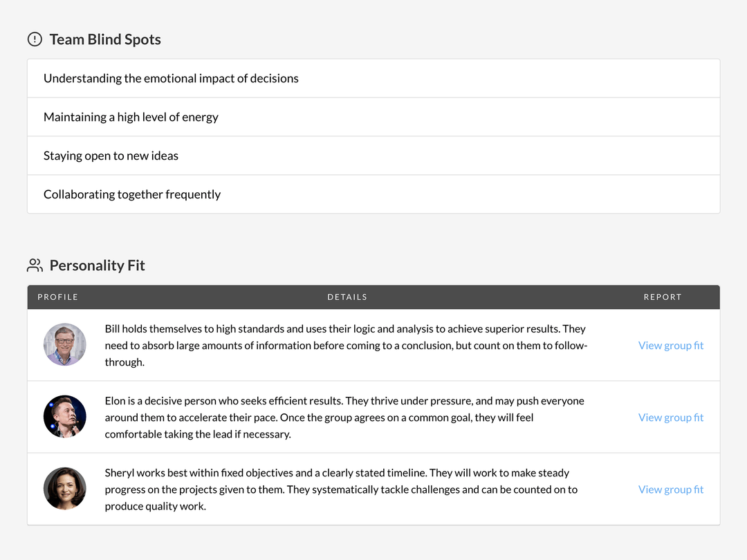Click the Personality Fit heading

(x=98, y=265)
